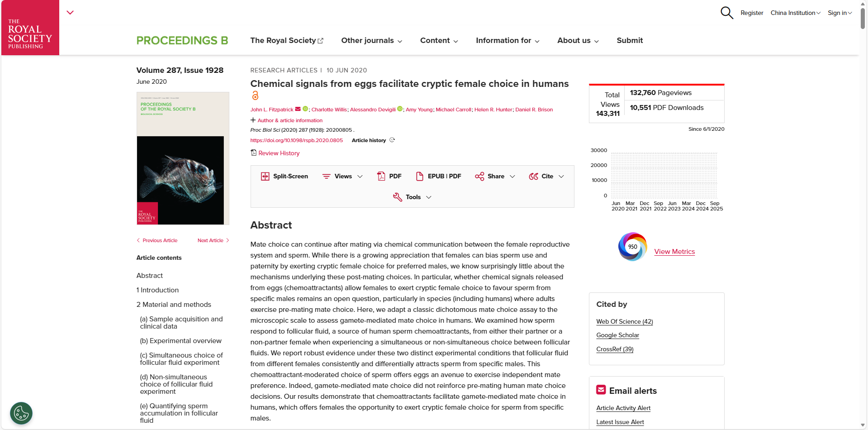Expand the Cite dropdown
868x430 pixels.
click(546, 176)
